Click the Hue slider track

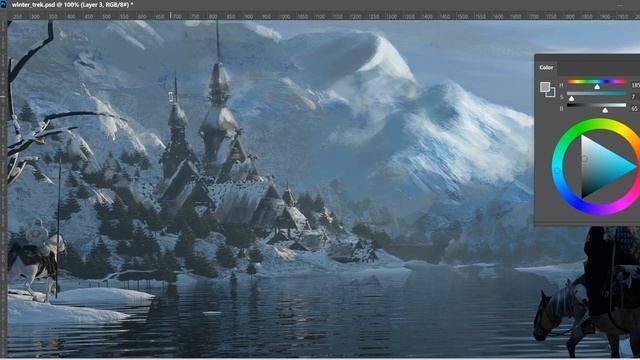point(596,82)
